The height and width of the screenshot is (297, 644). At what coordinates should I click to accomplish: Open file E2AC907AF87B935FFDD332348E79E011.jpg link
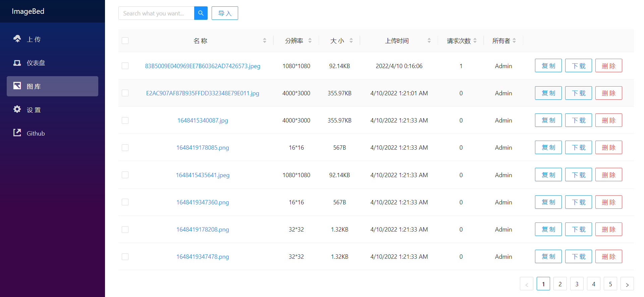(x=203, y=93)
